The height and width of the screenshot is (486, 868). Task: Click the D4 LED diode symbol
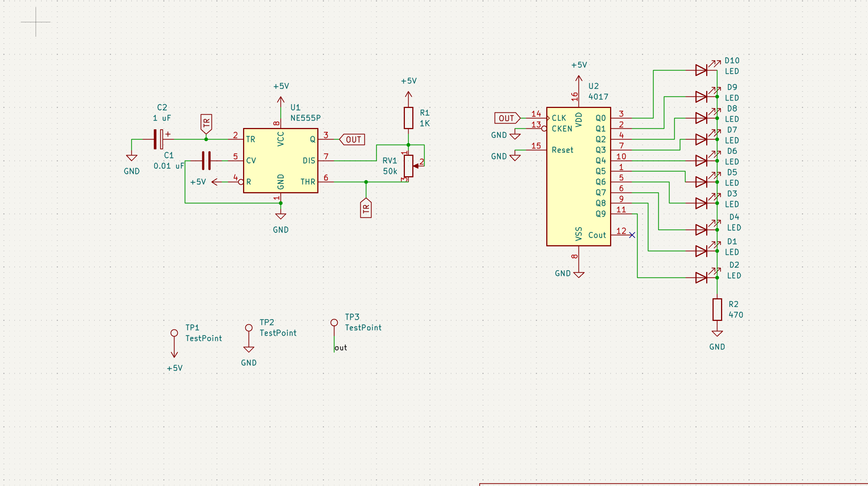pyautogui.click(x=701, y=230)
